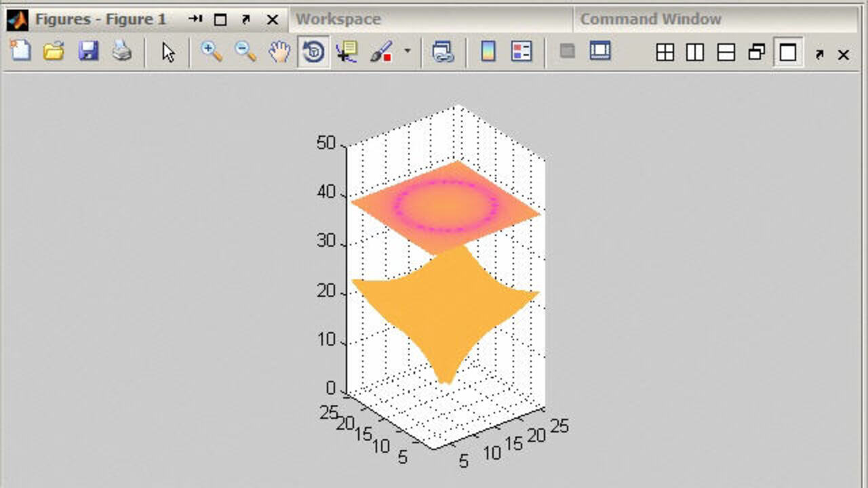The width and height of the screenshot is (868, 488).
Task: Print the figure with the printer icon
Action: tap(122, 52)
